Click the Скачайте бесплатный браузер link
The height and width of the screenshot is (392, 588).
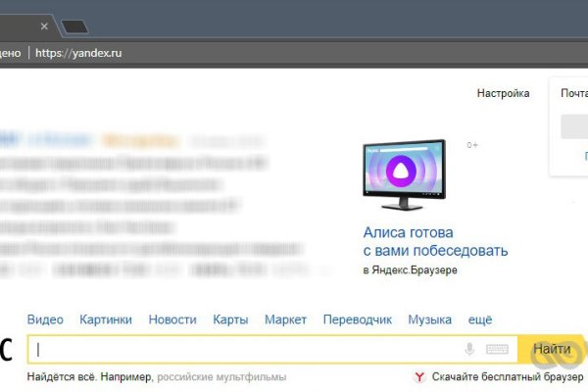coord(507,376)
